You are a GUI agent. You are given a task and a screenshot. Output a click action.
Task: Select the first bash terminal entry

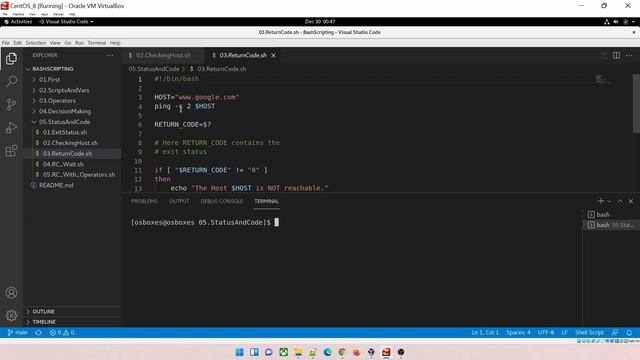[610, 214]
